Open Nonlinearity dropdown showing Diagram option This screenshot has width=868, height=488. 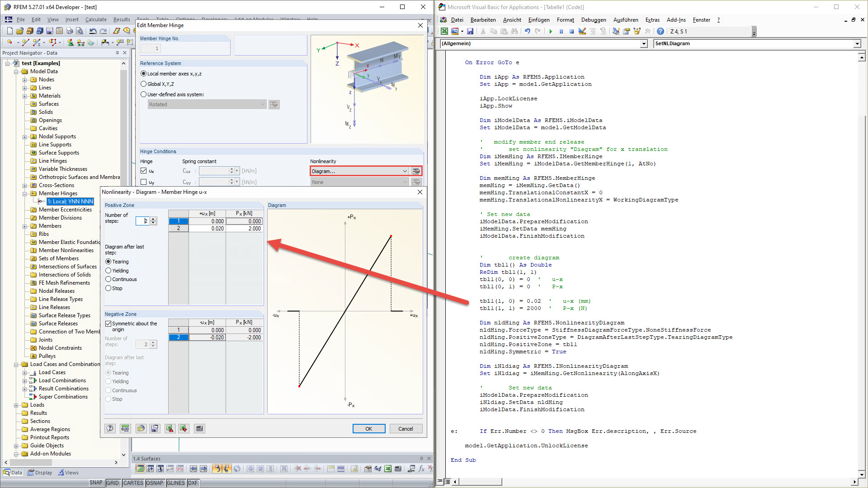pyautogui.click(x=359, y=171)
